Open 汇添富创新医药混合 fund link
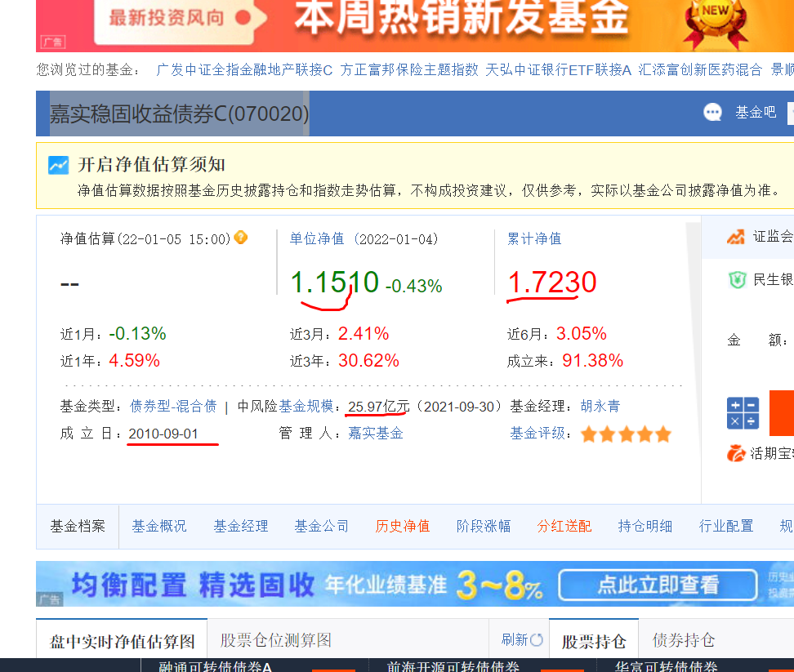Screen dimensions: 794x672 coord(700,70)
